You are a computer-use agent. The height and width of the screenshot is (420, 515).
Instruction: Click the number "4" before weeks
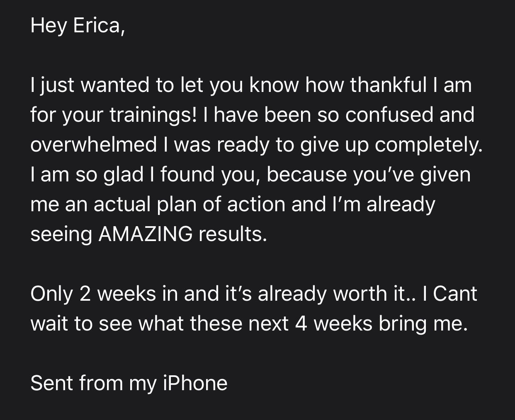301,323
